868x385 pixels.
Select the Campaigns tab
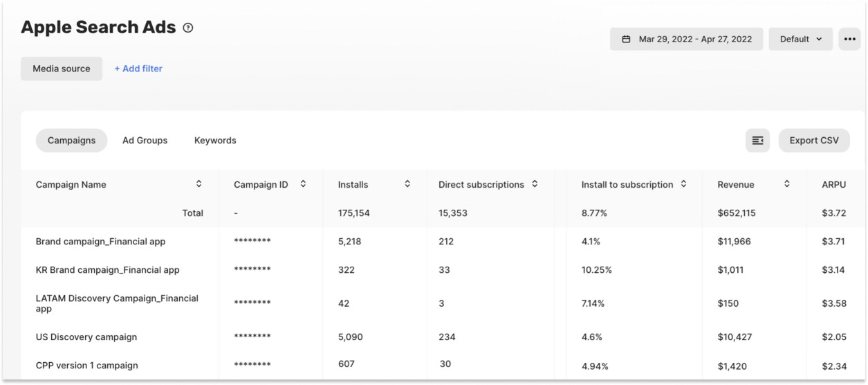[x=71, y=141]
